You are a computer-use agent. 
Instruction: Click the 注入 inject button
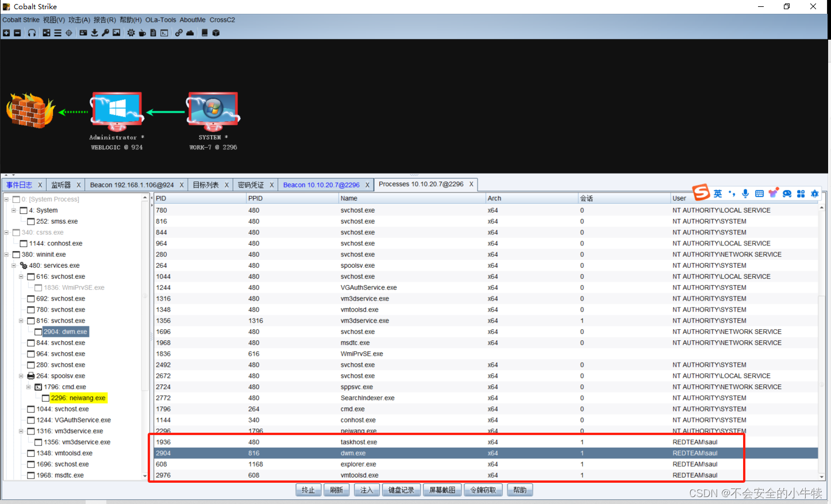coord(367,490)
